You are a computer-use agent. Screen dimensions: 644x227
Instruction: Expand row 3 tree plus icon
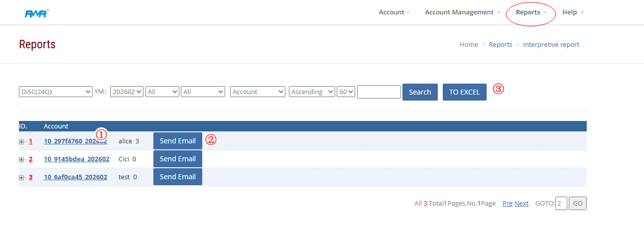(21, 177)
